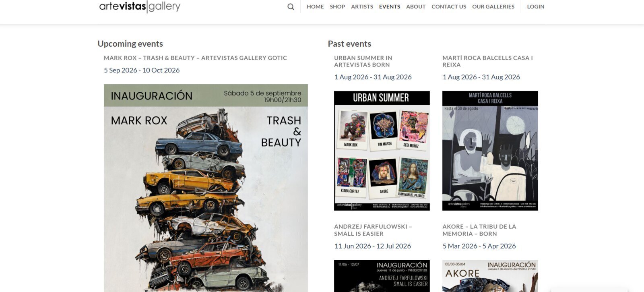Viewport: 644px width, 292px height.
Task: Click the date '11 Jun 2026 - 12 Jul 2026'
Action: click(372, 246)
